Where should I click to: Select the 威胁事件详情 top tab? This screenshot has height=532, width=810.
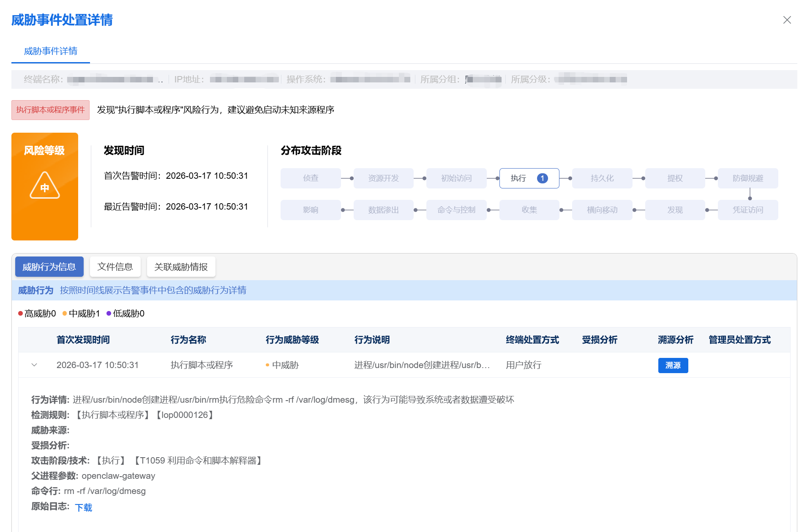50,51
